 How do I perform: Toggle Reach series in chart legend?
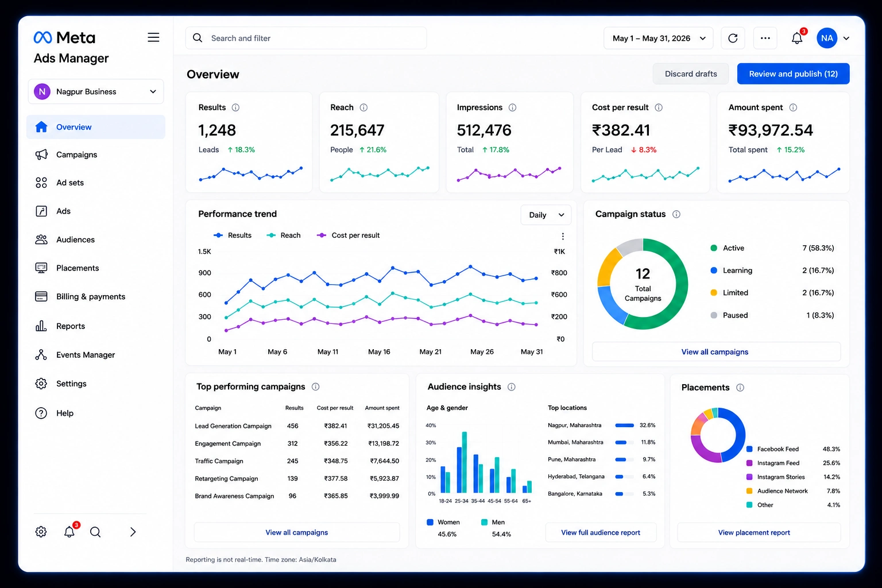[x=284, y=235]
